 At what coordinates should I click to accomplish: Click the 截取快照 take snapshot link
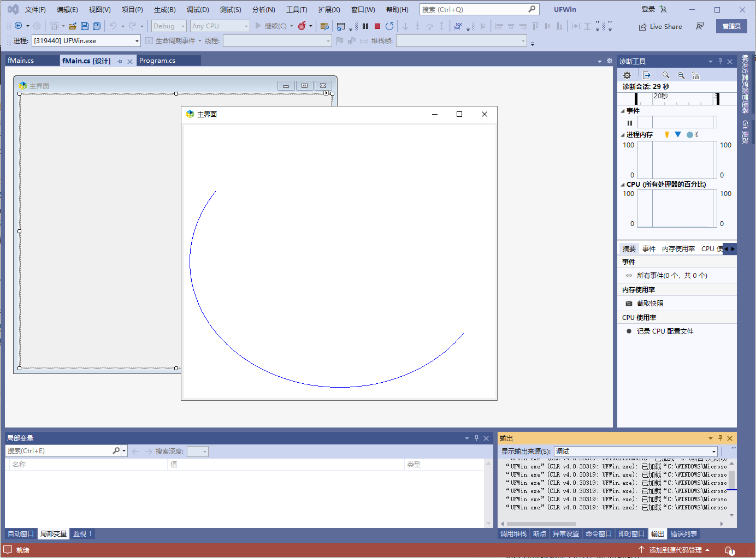pos(650,304)
